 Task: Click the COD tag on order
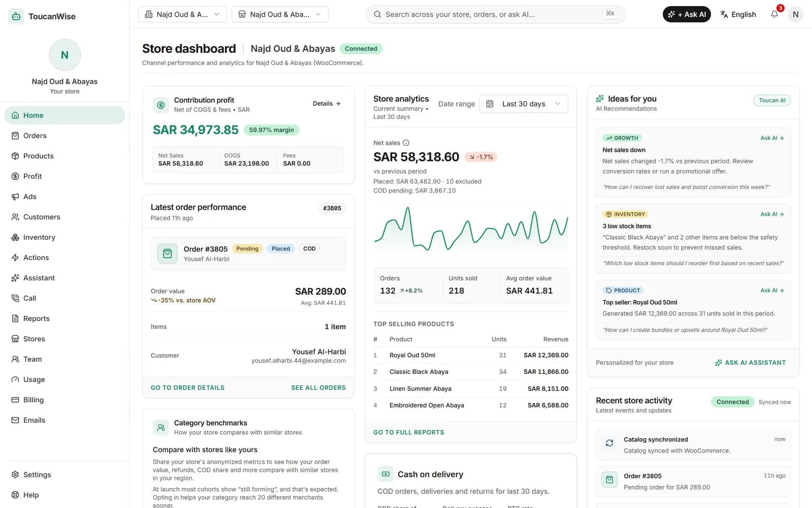(x=309, y=249)
